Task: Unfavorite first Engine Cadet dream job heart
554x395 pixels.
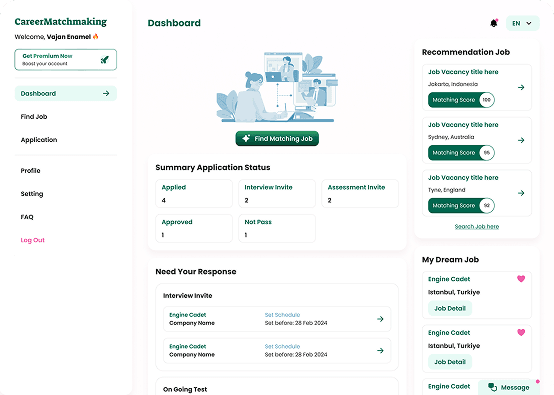Action: click(x=521, y=279)
